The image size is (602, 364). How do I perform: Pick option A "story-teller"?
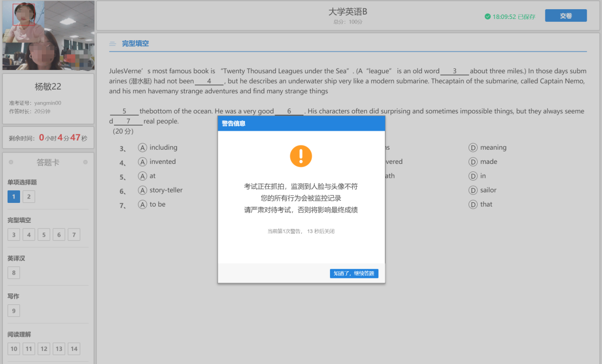143,190
